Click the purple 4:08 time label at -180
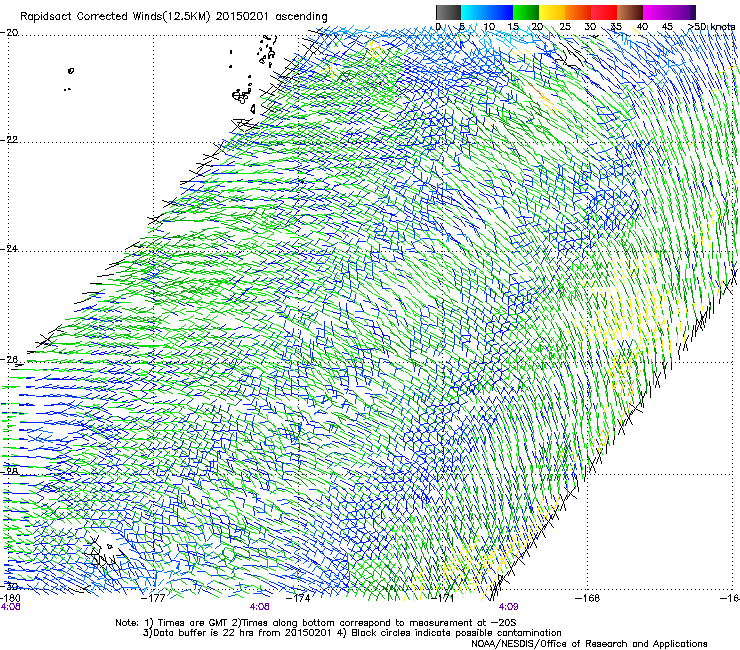Viewport: 740px width, 650px height. click(x=10, y=607)
